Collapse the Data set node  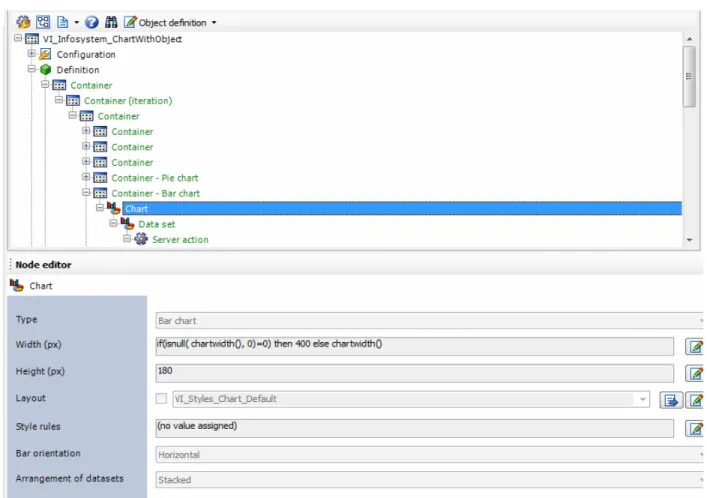pyautogui.click(x=113, y=223)
